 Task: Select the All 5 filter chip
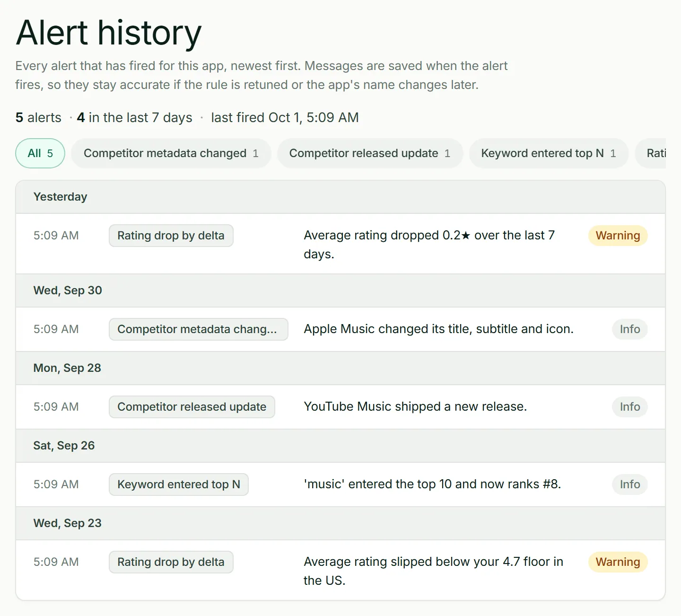[x=40, y=153]
